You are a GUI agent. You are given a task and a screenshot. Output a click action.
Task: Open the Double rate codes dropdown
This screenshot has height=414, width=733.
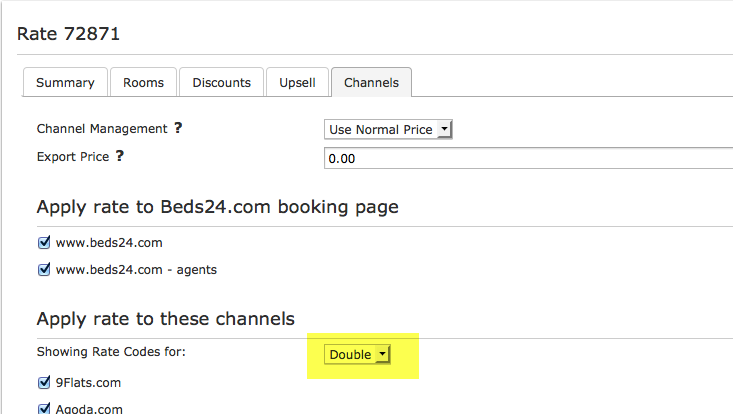[357, 355]
